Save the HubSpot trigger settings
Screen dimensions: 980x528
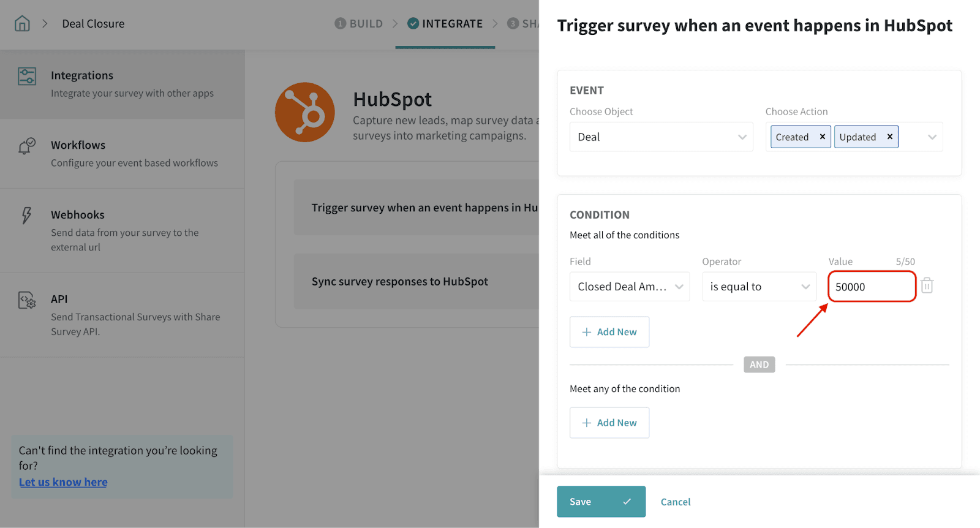click(x=600, y=502)
